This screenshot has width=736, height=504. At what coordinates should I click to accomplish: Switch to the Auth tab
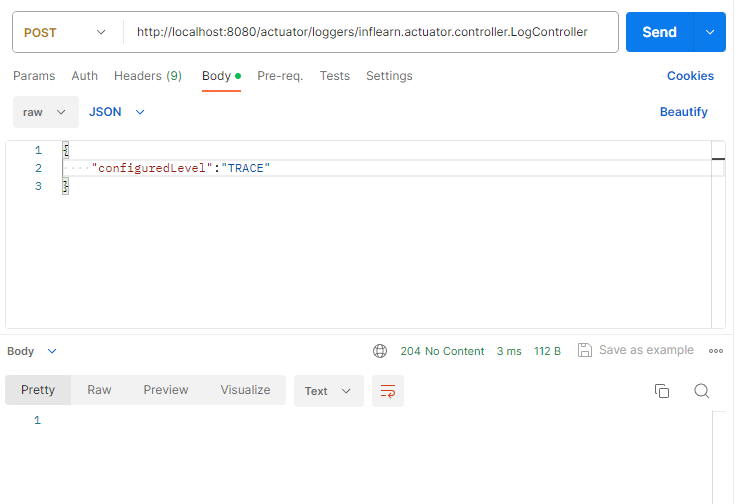(x=84, y=76)
